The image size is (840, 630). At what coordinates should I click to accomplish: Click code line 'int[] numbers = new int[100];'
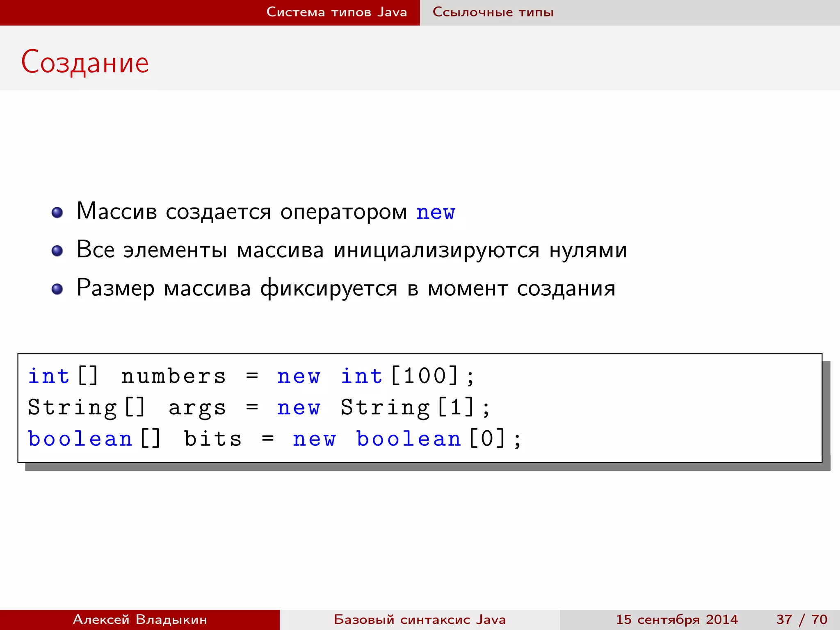tap(251, 376)
